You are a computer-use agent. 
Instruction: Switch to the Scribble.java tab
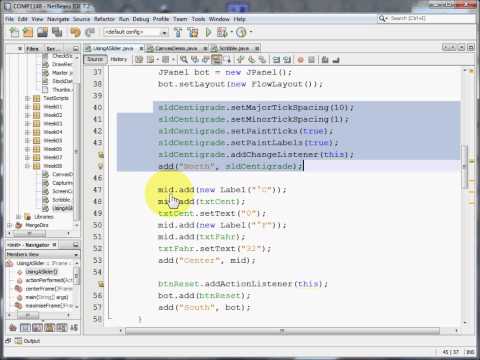[234, 49]
